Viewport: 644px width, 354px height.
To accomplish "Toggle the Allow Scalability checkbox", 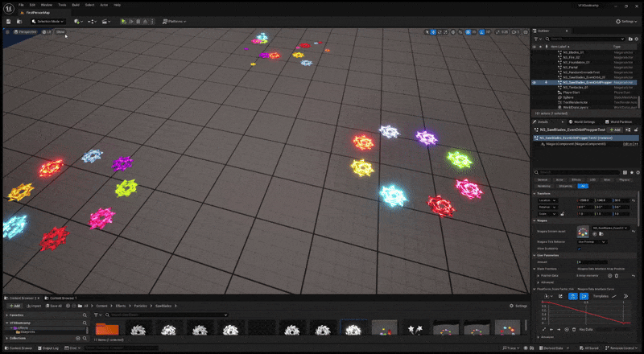I will pos(579,249).
